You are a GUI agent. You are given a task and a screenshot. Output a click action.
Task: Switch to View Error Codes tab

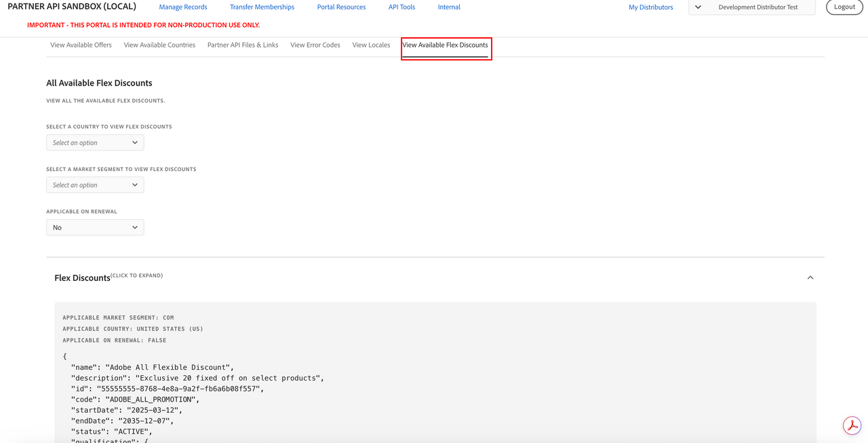(x=315, y=45)
